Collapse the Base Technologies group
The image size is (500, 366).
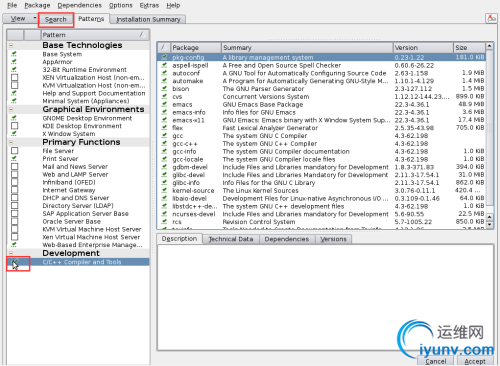tap(11, 45)
